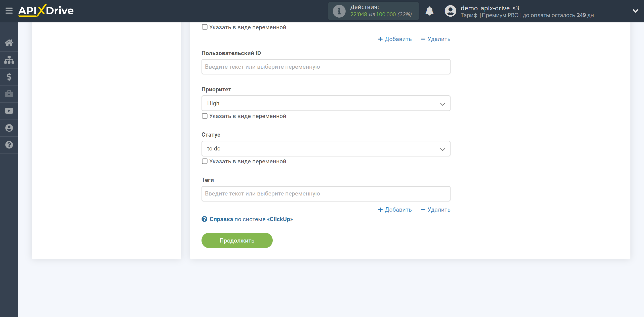Click upper Добавить link above Пользовательский ID

(x=395, y=39)
